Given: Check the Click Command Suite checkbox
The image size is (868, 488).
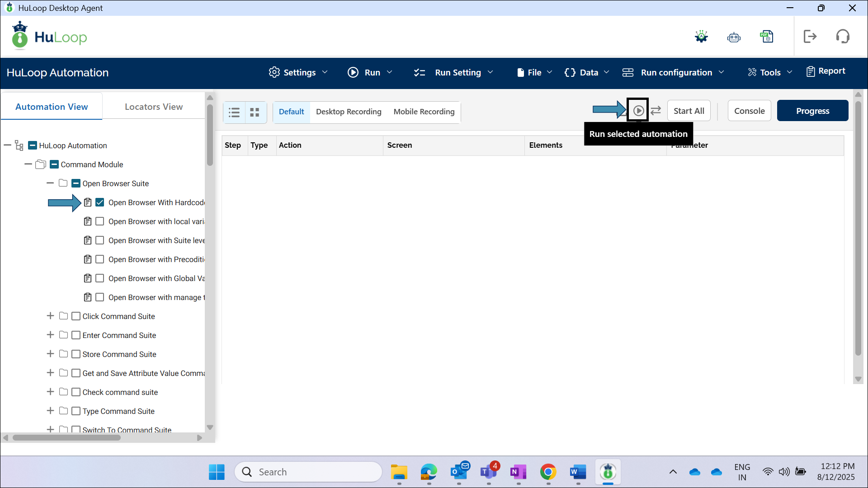Looking at the screenshot, I should (76, 316).
